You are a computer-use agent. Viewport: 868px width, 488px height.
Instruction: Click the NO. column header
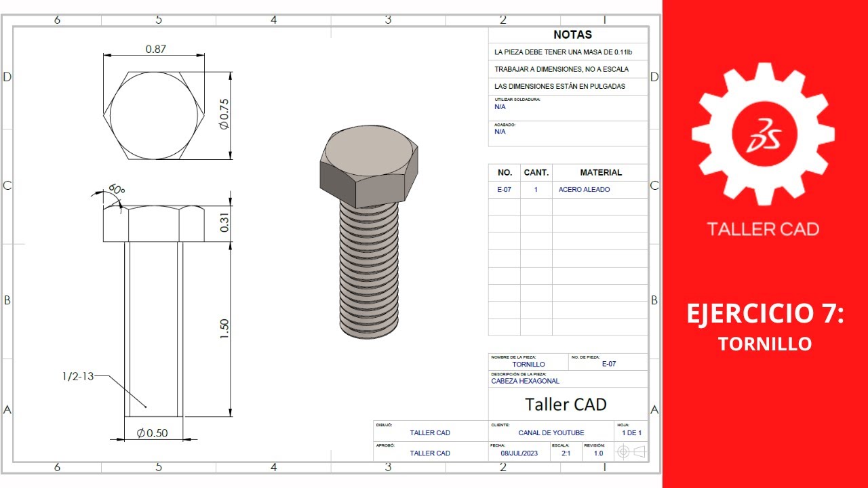click(505, 172)
